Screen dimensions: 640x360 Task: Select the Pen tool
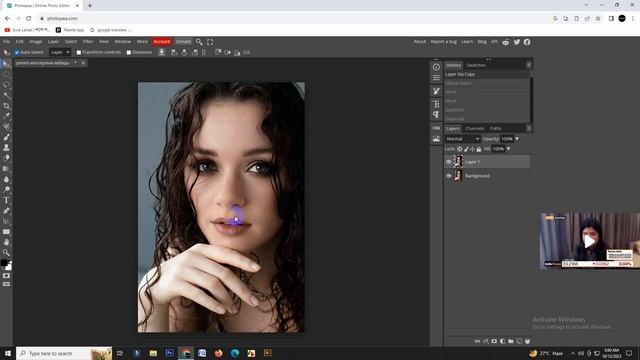coord(6,211)
